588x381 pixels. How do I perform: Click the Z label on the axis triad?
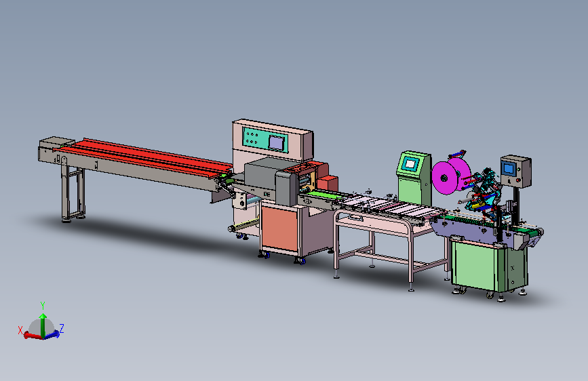pos(62,329)
